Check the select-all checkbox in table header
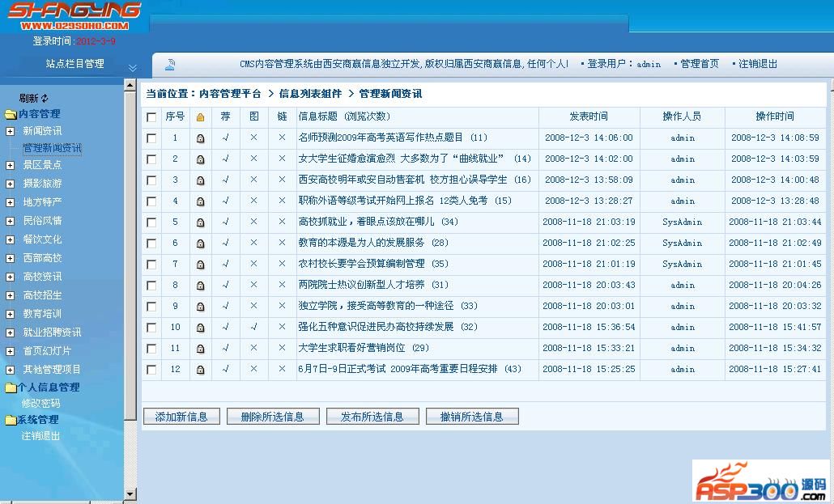 [x=151, y=117]
